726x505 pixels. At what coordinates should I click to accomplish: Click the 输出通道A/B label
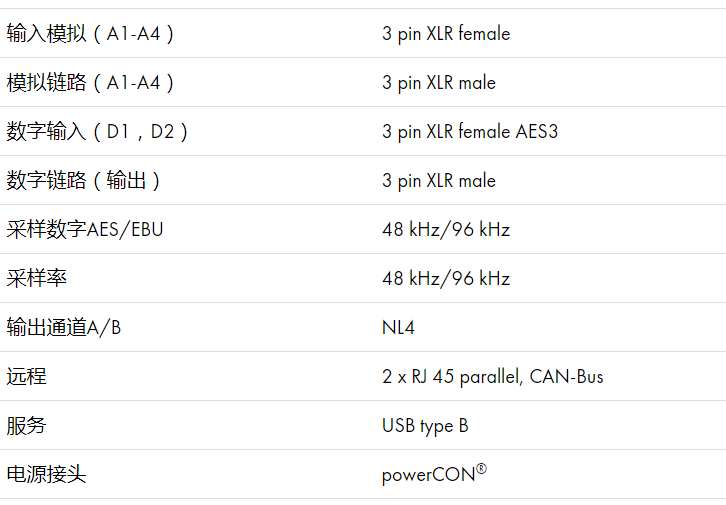click(x=64, y=328)
